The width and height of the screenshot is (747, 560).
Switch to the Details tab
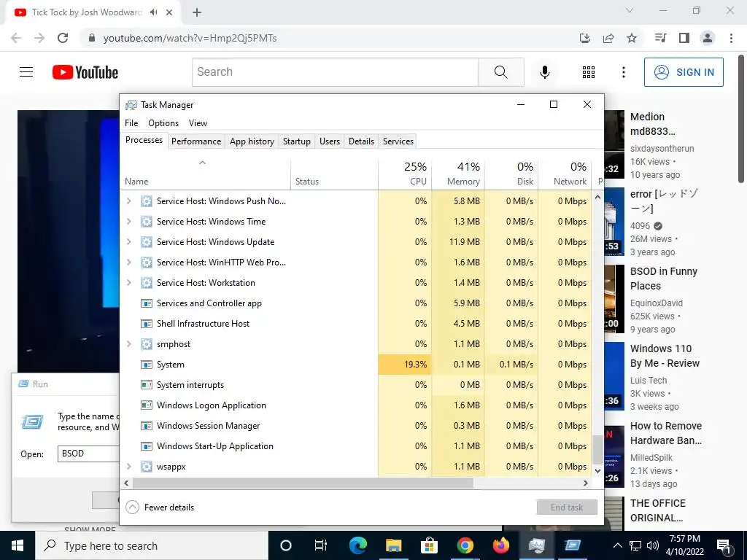pyautogui.click(x=362, y=141)
